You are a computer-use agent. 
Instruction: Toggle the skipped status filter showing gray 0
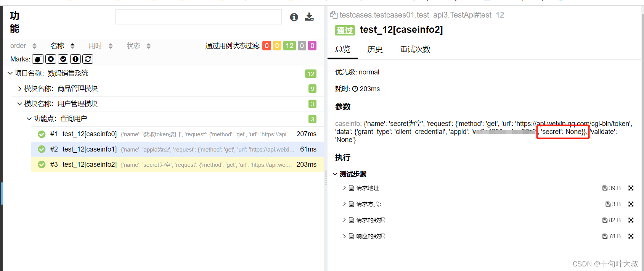pos(302,46)
